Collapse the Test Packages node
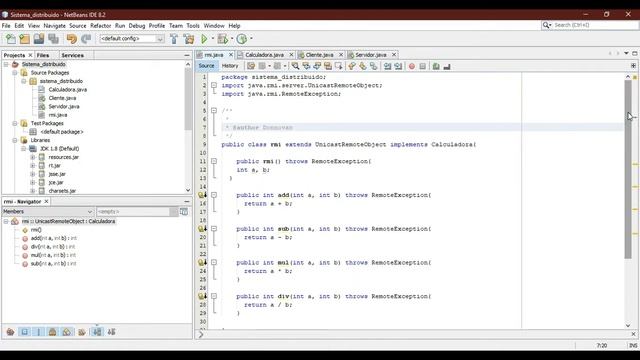 pyautogui.click(x=15, y=123)
